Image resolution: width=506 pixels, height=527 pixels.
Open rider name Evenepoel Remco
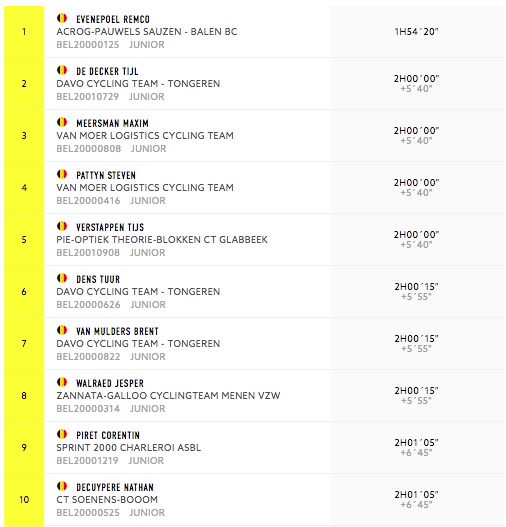pyautogui.click(x=113, y=19)
